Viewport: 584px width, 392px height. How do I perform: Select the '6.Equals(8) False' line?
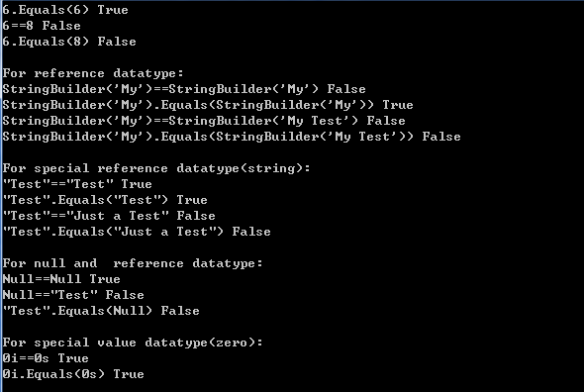(x=69, y=42)
